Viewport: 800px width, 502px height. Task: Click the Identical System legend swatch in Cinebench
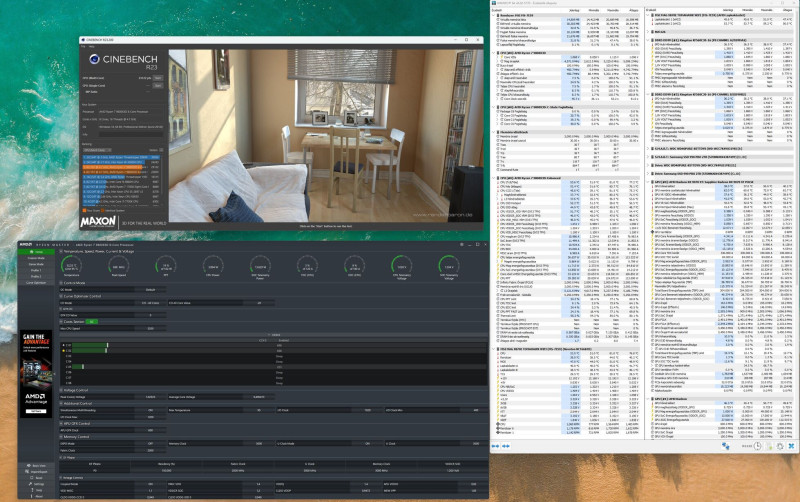click(x=103, y=210)
